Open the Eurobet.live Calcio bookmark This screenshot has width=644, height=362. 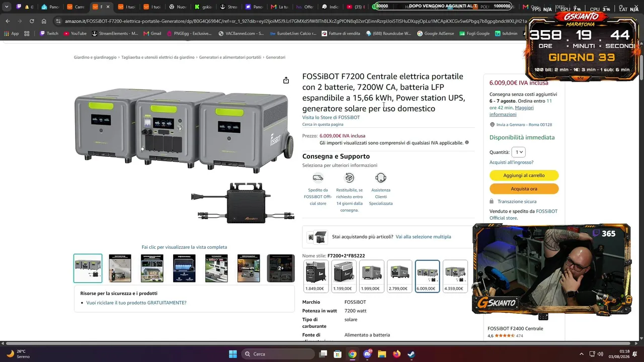coord(293,33)
